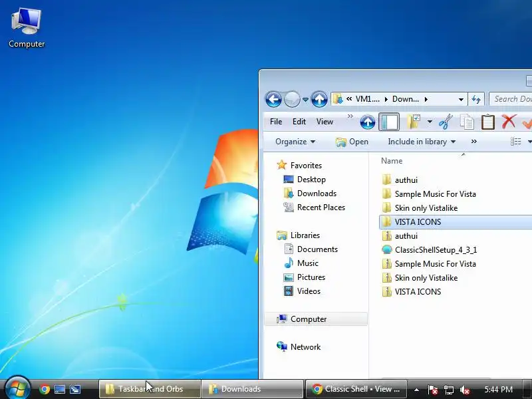
Task: Click the network tray icon
Action: tap(448, 390)
